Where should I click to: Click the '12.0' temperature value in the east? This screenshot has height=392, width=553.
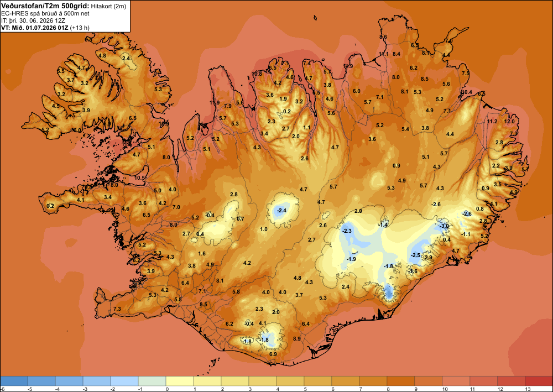tap(510, 121)
